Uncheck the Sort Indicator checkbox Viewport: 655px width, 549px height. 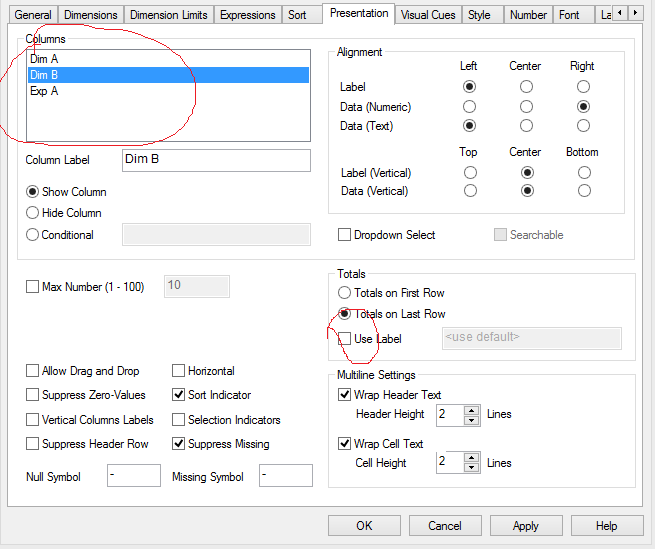179,395
